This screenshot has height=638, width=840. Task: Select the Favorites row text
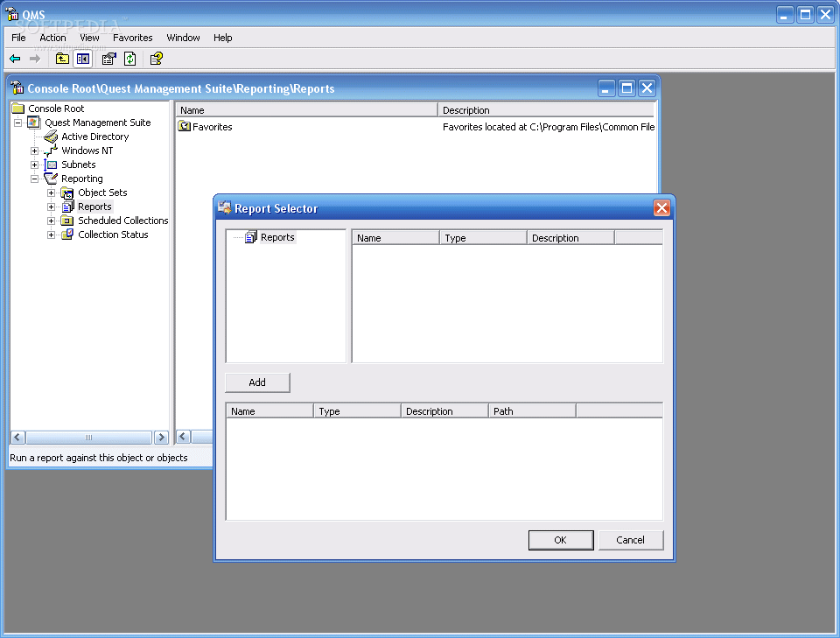(212, 127)
